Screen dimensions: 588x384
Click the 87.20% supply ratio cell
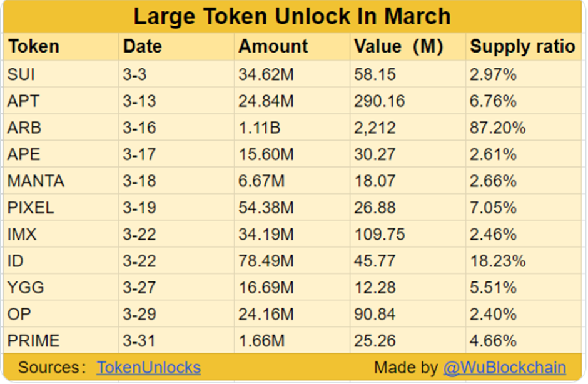click(x=498, y=128)
